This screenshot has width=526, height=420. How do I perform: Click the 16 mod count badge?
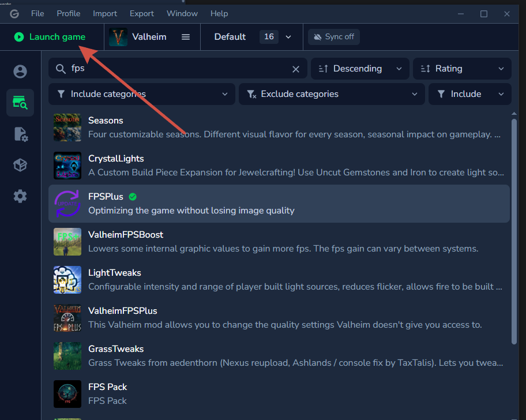click(269, 37)
